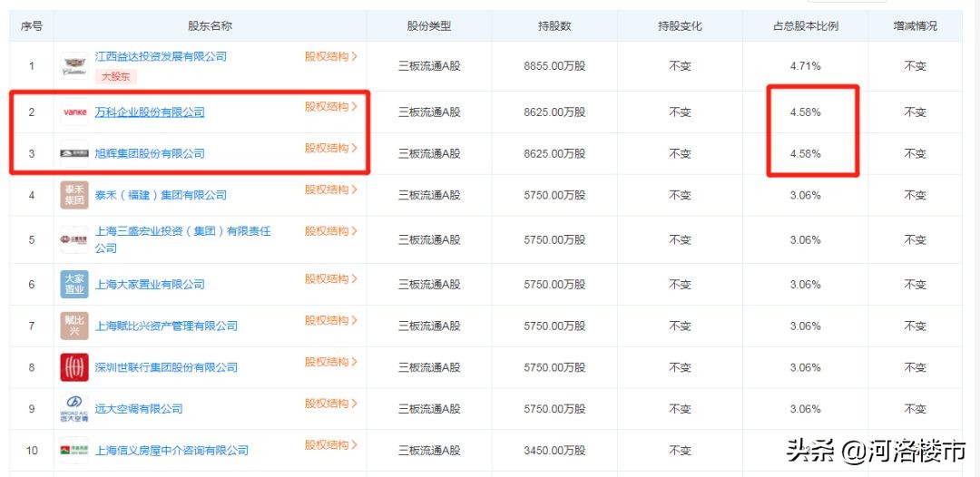
Task: Click the red 世联行 logo
Action: coord(74,367)
